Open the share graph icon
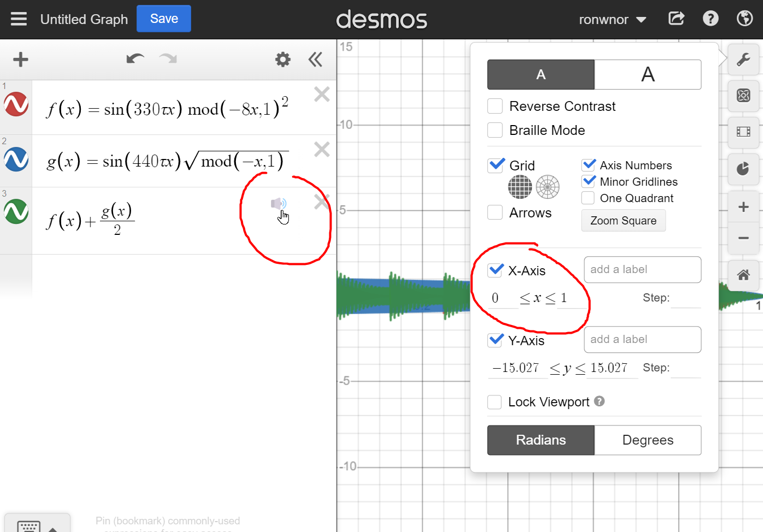 676,19
